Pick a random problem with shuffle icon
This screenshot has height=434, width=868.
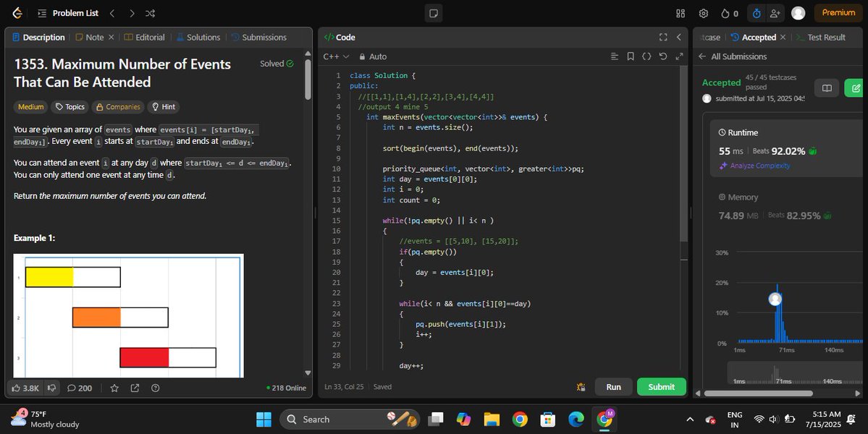[x=150, y=13]
